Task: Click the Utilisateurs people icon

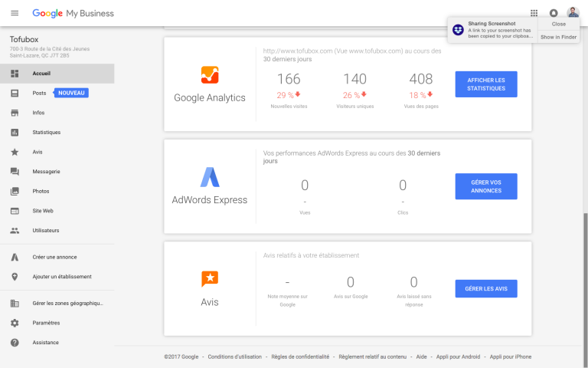Action: [x=15, y=231]
